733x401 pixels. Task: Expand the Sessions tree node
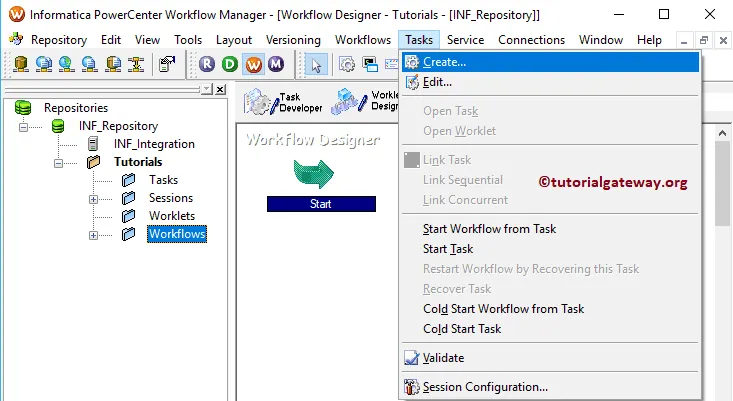tap(93, 199)
